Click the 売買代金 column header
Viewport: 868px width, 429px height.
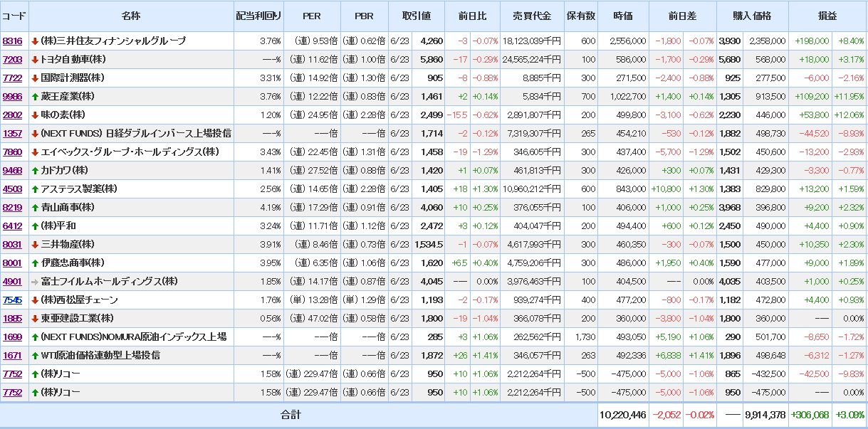(531, 16)
